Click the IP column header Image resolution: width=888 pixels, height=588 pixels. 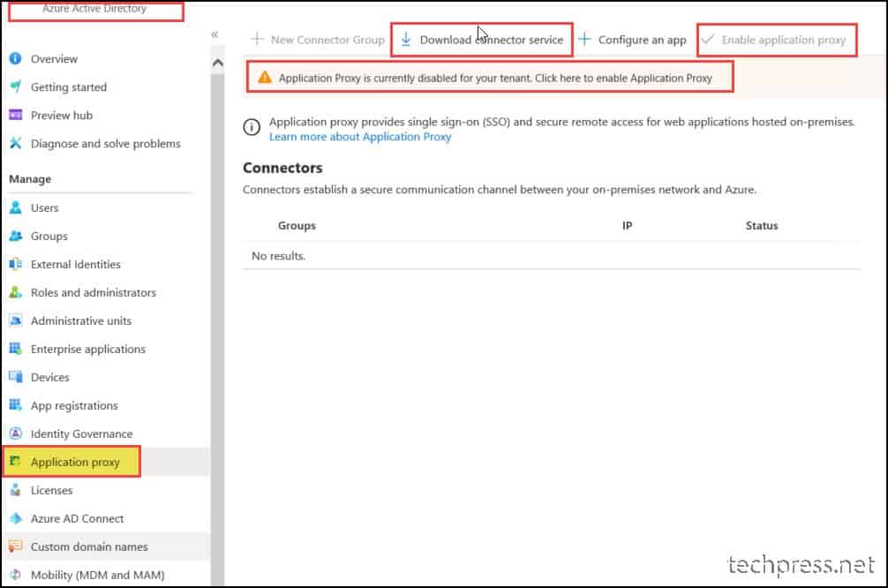pyautogui.click(x=627, y=226)
